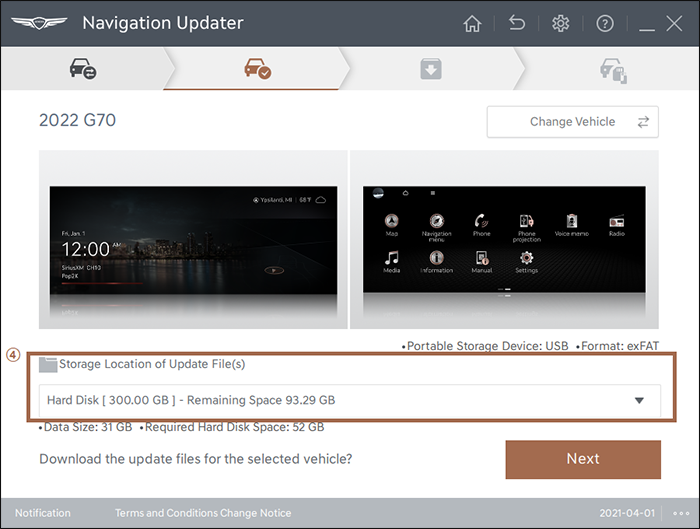Select the copy-to-portable-device step tab
The width and height of the screenshot is (700, 529).
coord(613,70)
